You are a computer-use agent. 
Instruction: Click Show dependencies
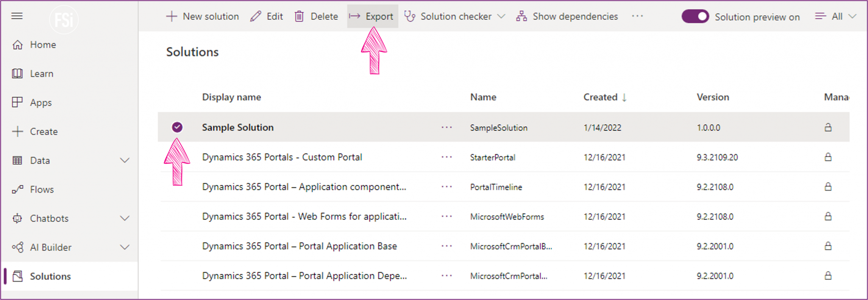pos(567,17)
